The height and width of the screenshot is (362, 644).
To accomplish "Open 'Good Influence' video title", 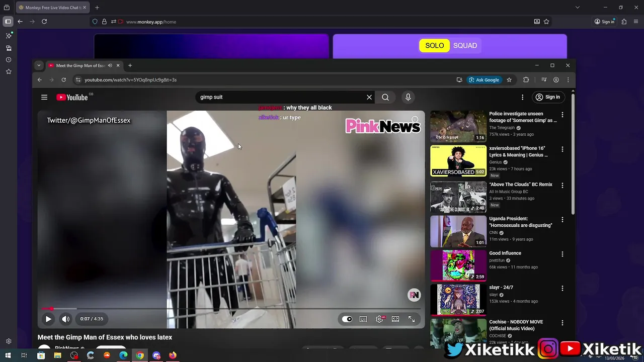I will point(505,253).
